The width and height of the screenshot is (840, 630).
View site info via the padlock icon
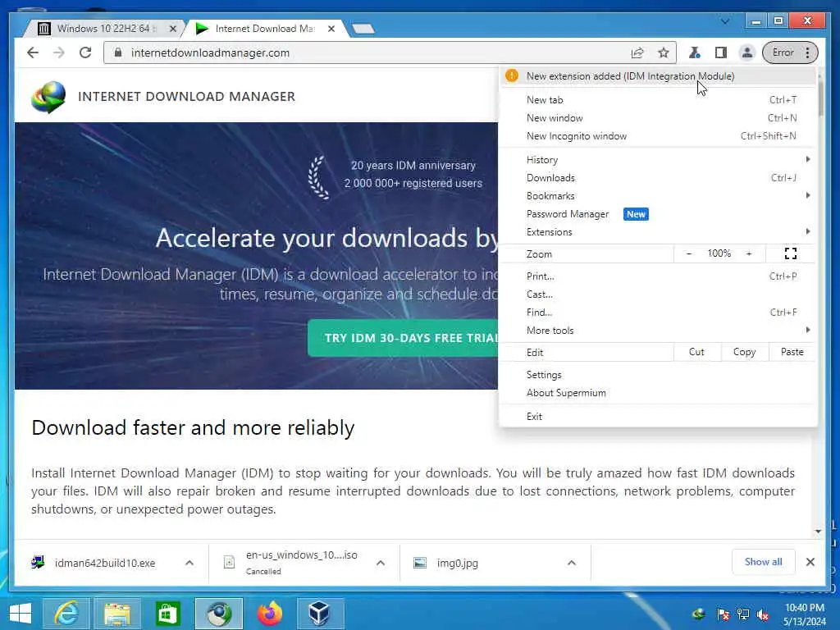click(x=118, y=52)
